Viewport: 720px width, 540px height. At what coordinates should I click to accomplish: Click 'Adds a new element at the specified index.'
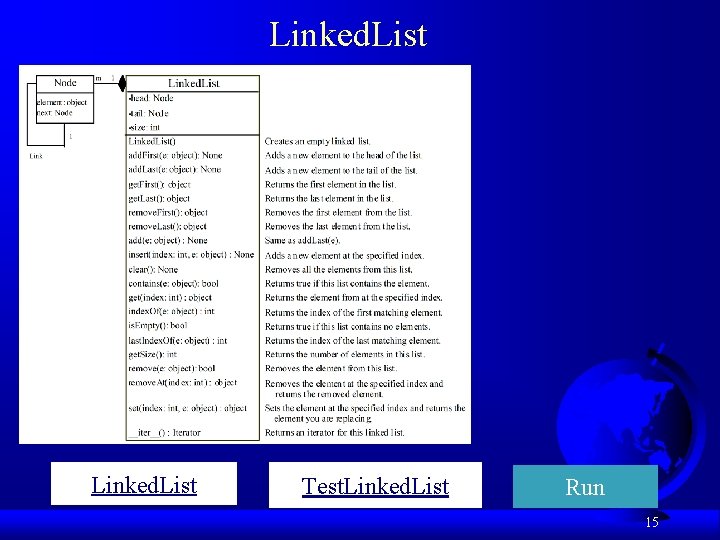[345, 255]
